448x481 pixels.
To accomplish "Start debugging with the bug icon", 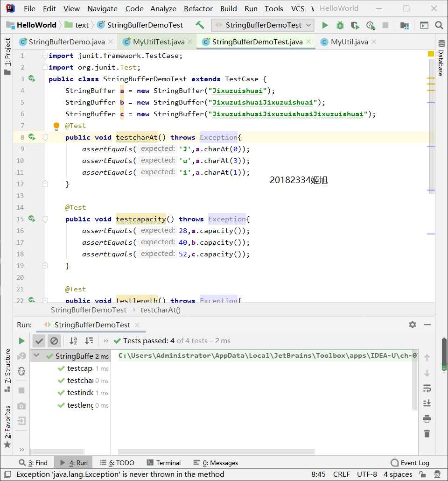I will pos(340,25).
